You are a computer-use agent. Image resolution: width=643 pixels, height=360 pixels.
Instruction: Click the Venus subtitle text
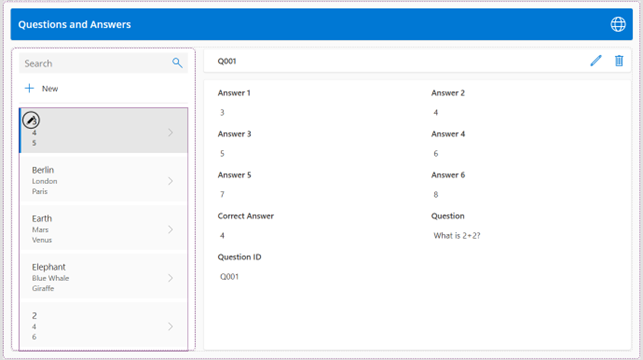pyautogui.click(x=42, y=240)
